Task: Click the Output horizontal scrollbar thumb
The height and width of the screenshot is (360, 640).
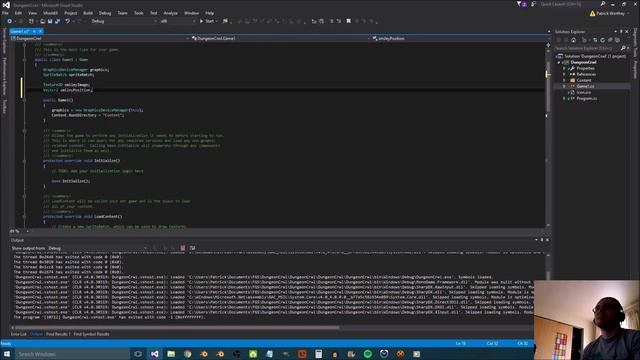Action: point(177,327)
